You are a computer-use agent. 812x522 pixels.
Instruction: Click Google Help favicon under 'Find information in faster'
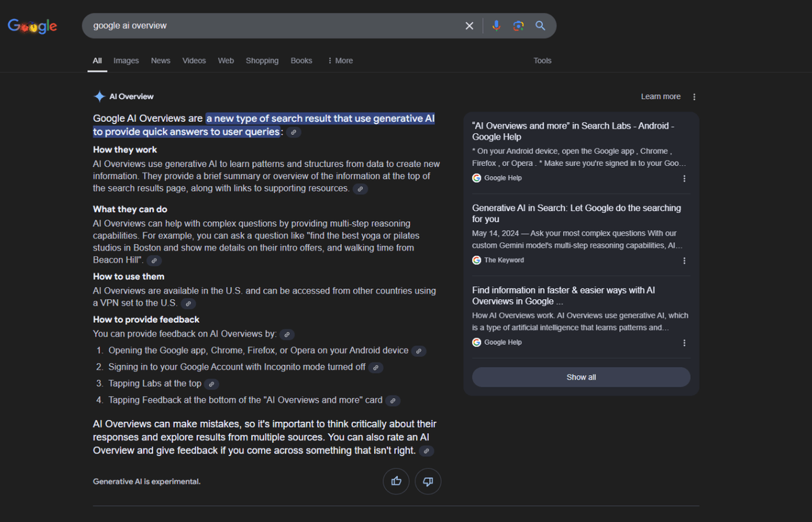[x=477, y=343]
